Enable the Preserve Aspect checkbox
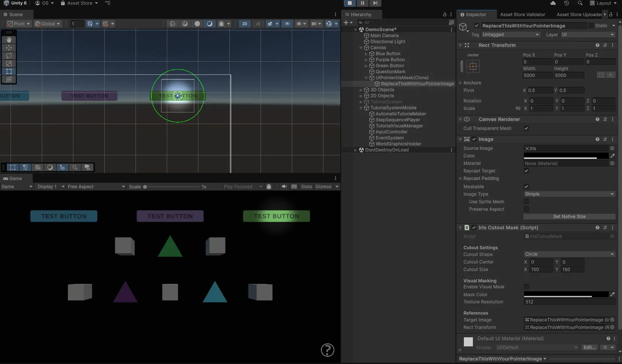Image resolution: width=622 pixels, height=364 pixels. 526,209
